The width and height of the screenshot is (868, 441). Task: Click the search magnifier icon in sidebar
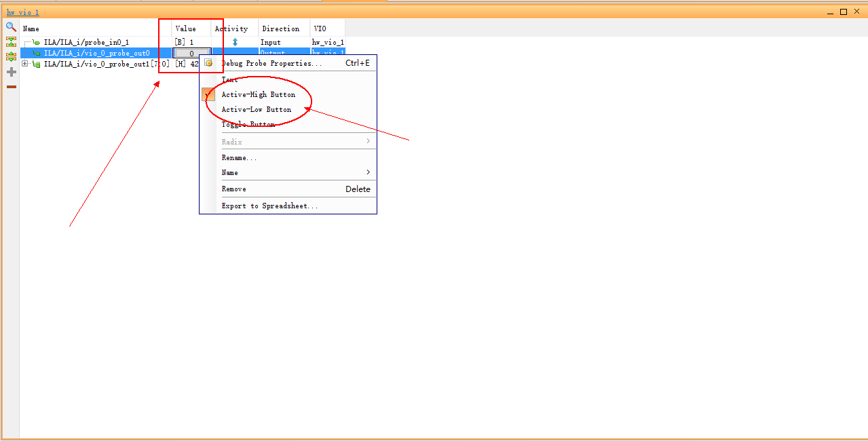[x=11, y=27]
